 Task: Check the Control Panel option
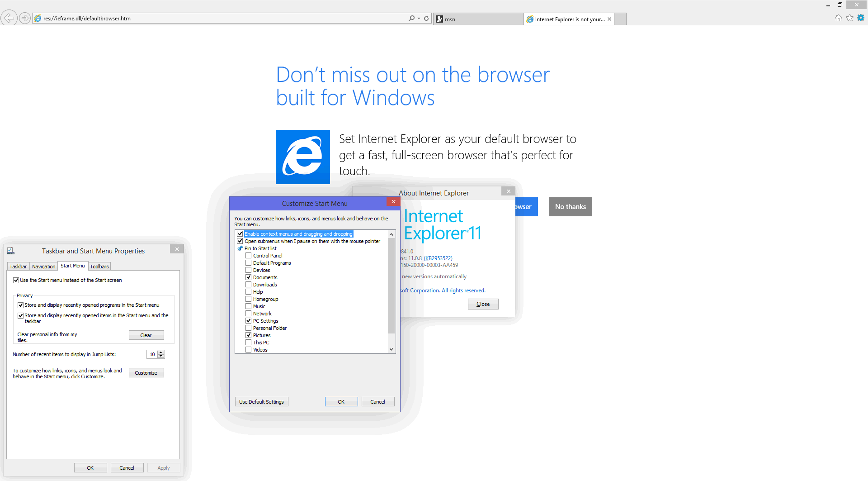click(x=248, y=256)
